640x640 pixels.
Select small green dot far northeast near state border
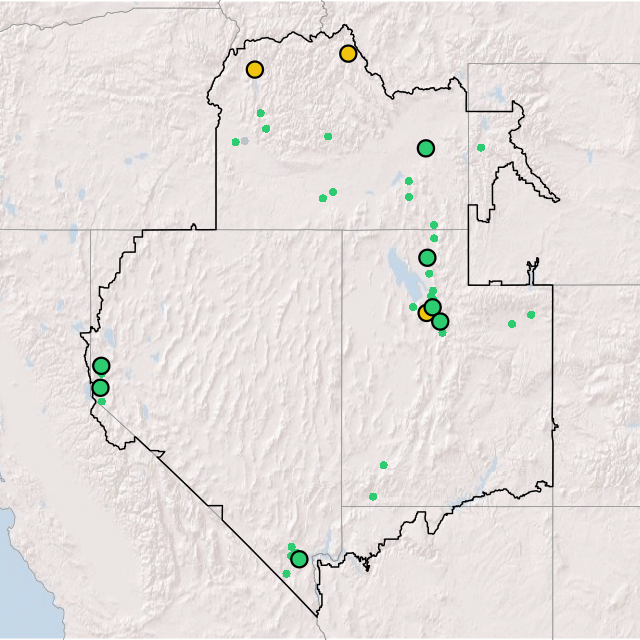[481, 148]
